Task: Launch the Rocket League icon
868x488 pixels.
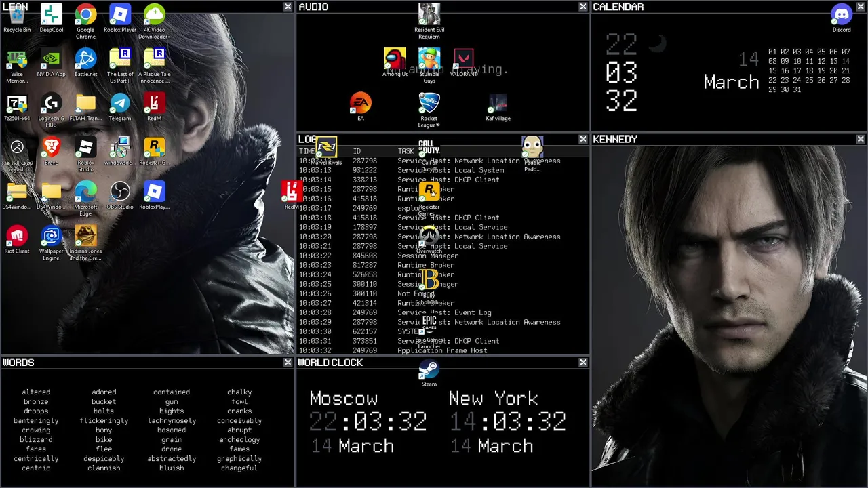Action: click(429, 110)
